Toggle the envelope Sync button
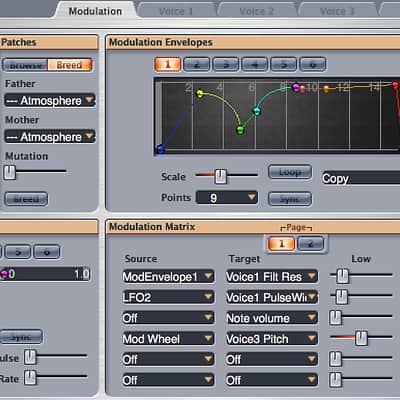Image resolution: width=400 pixels, height=400 pixels. click(290, 199)
